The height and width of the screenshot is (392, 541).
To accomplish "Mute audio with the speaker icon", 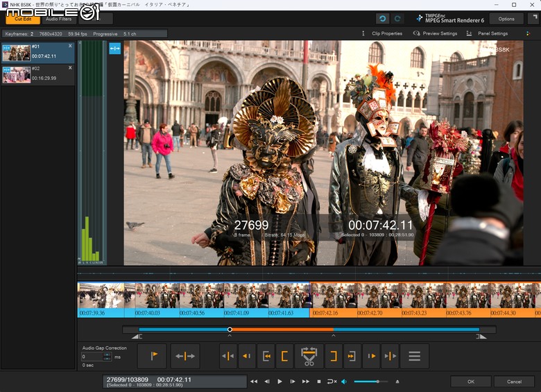I will pyautogui.click(x=344, y=382).
